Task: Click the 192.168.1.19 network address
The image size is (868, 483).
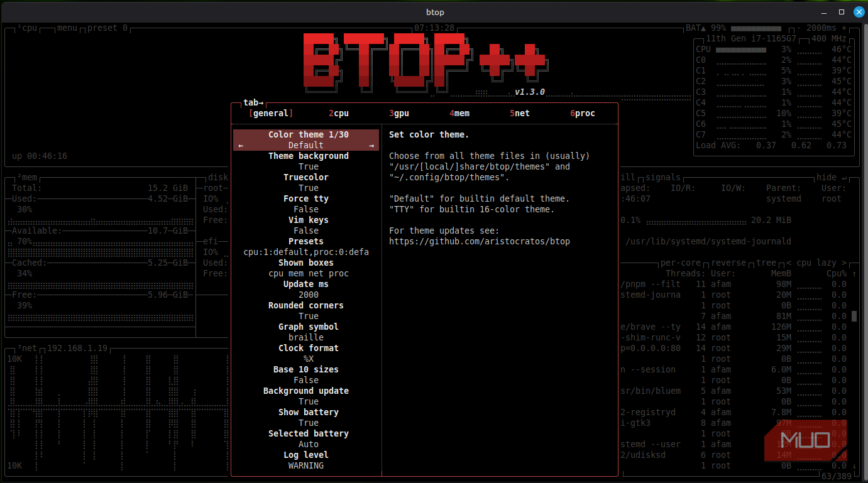Action: point(77,349)
